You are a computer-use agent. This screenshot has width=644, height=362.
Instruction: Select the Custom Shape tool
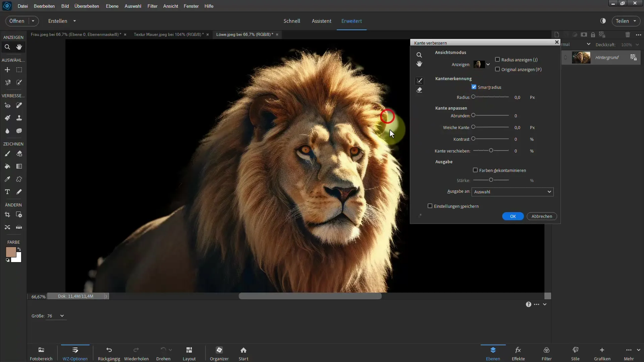point(19,179)
